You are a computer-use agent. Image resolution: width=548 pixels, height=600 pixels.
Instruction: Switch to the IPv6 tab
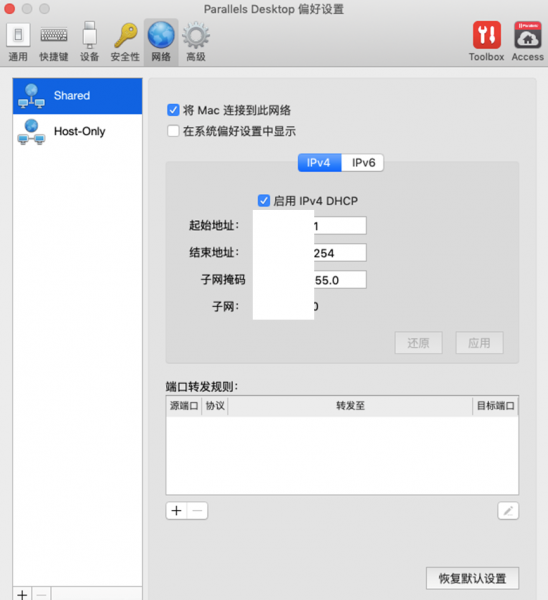[x=362, y=163]
